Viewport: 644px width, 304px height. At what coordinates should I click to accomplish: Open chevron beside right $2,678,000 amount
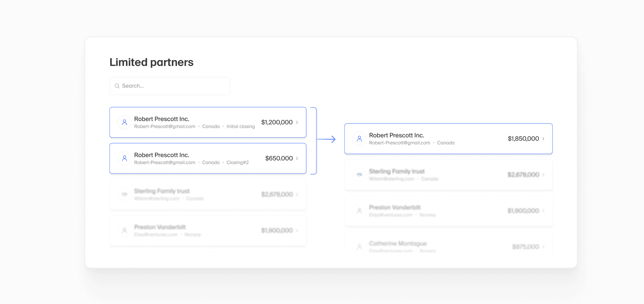pyautogui.click(x=544, y=175)
